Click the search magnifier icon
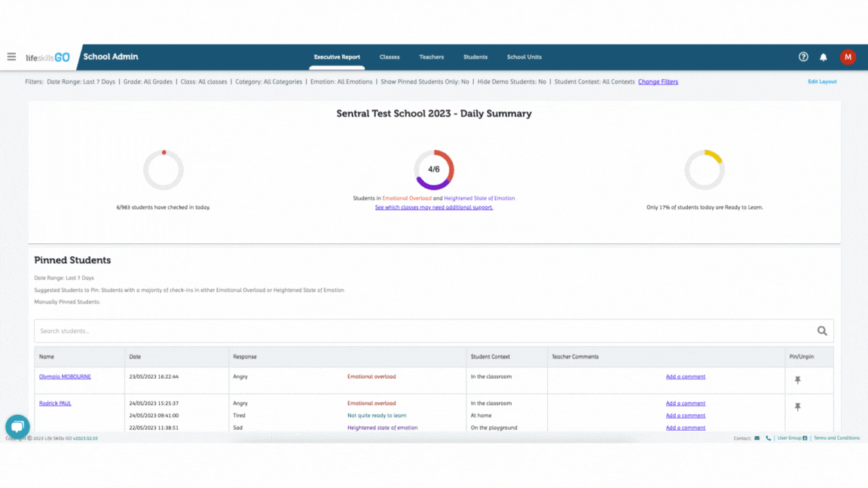 822,331
